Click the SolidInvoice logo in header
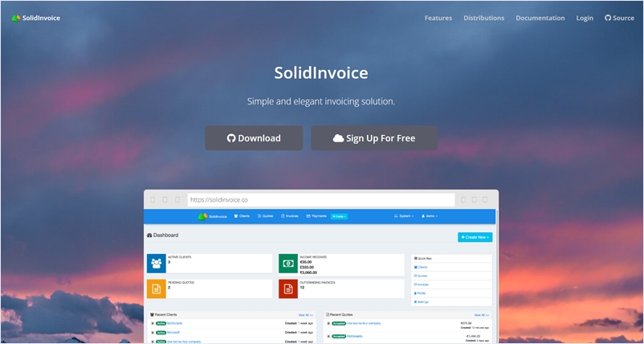The width and height of the screenshot is (644, 344). point(35,18)
